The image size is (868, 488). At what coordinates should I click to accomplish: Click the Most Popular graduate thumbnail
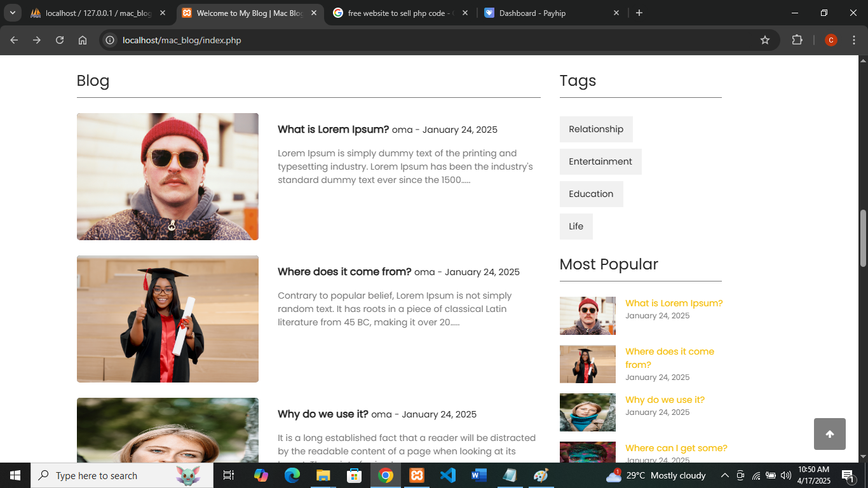click(x=588, y=364)
